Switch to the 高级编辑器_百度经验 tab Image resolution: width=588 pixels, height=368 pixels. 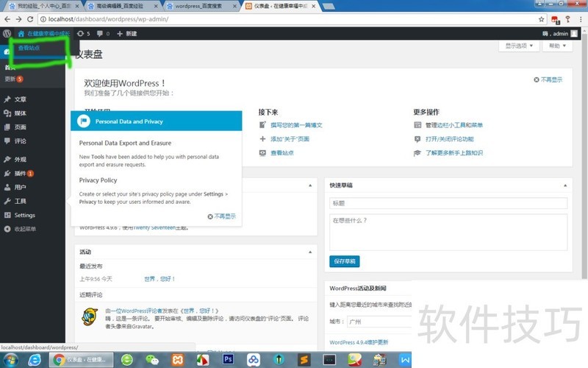tap(120, 6)
